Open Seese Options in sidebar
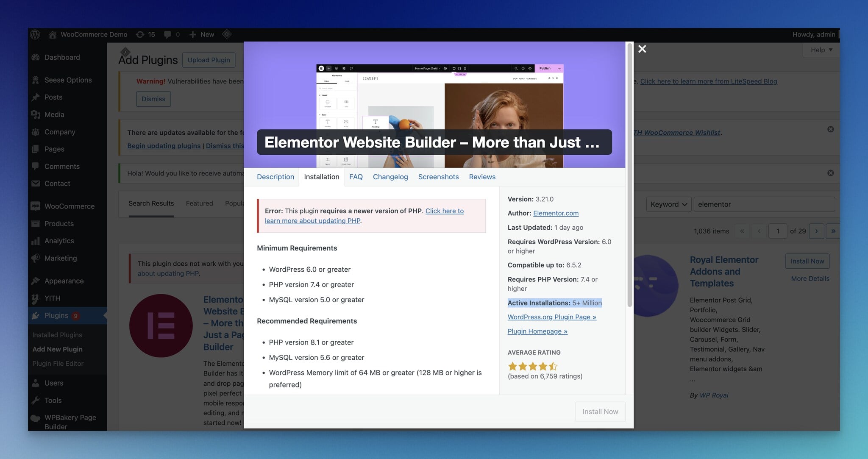 [68, 80]
